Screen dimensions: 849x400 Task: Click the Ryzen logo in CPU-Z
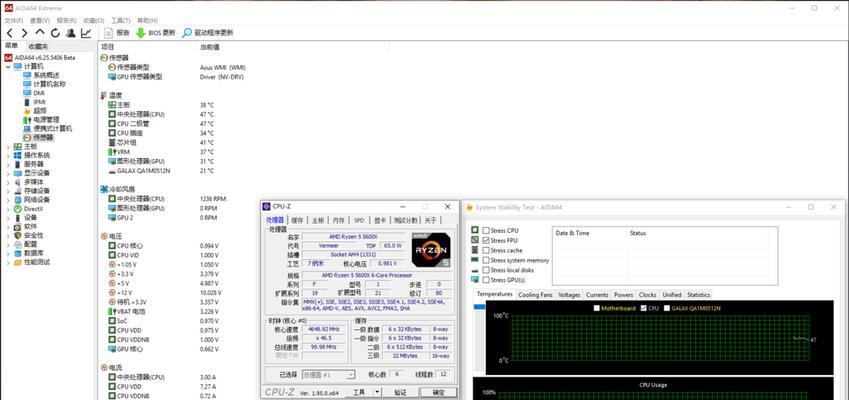430,250
